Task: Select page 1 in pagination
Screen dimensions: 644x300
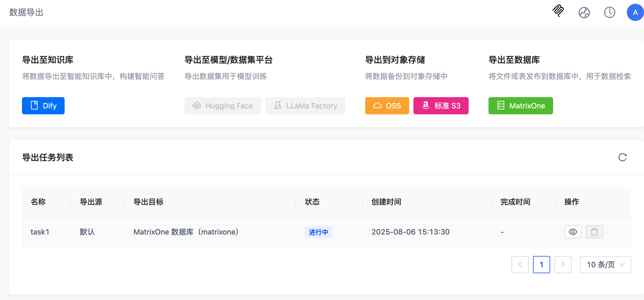Action: (541, 265)
